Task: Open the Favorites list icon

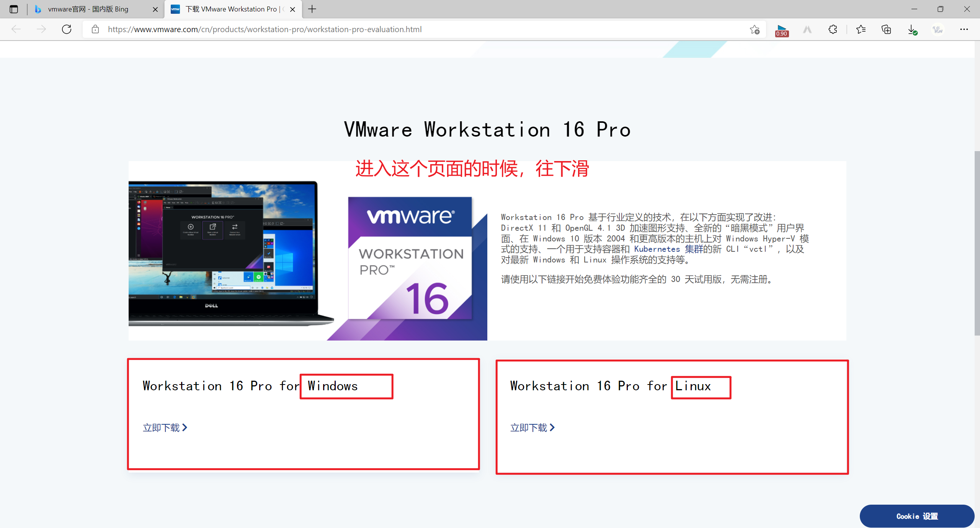Action: (861, 29)
